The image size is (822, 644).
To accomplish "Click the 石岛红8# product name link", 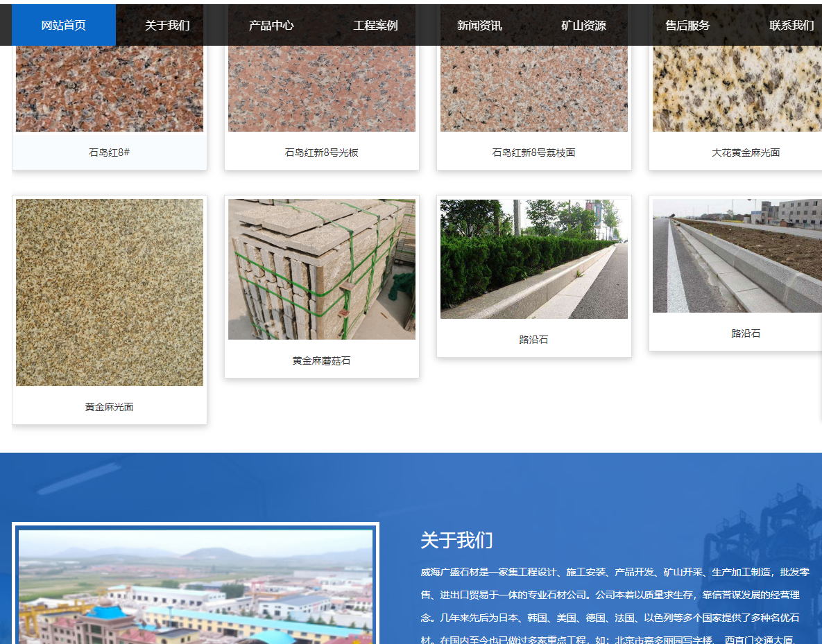I will [x=110, y=153].
